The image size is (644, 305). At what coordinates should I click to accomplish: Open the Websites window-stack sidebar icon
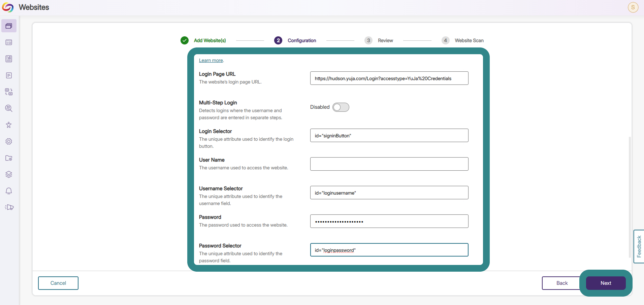point(9,26)
